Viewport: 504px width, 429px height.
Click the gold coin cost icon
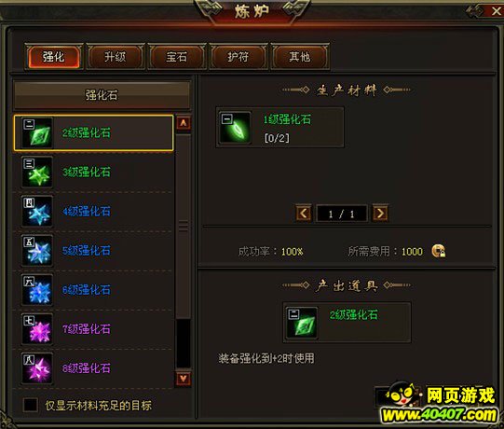pyautogui.click(x=439, y=251)
